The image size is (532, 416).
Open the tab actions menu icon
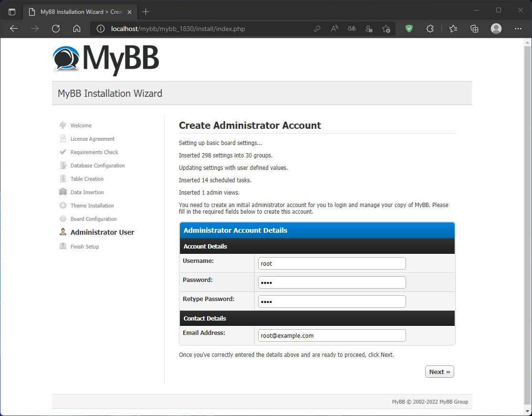[12, 12]
